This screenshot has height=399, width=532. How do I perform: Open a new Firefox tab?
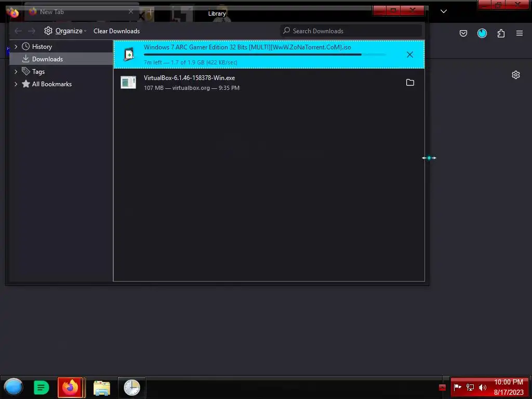pos(150,11)
